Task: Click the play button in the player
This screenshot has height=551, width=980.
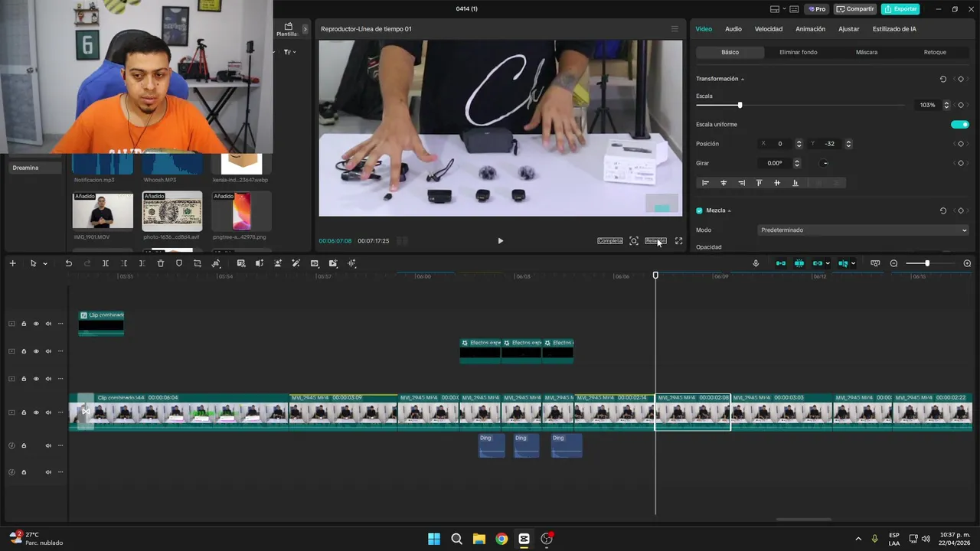Action: pyautogui.click(x=501, y=240)
